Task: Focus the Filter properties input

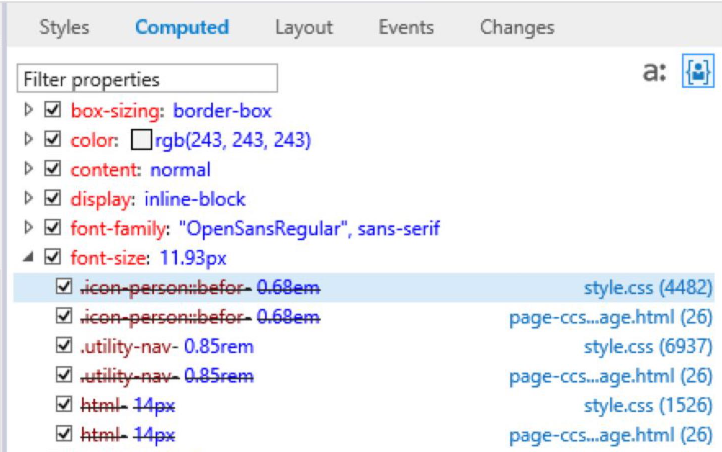Action: tap(147, 79)
